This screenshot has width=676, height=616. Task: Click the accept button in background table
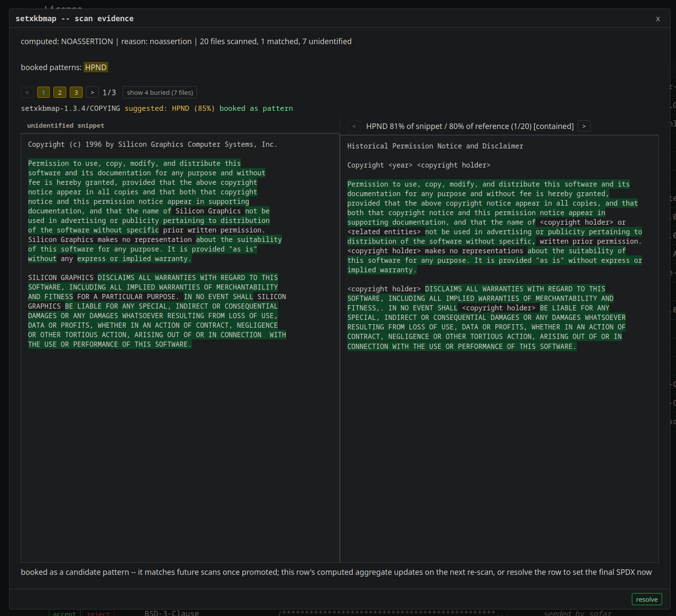64,613
